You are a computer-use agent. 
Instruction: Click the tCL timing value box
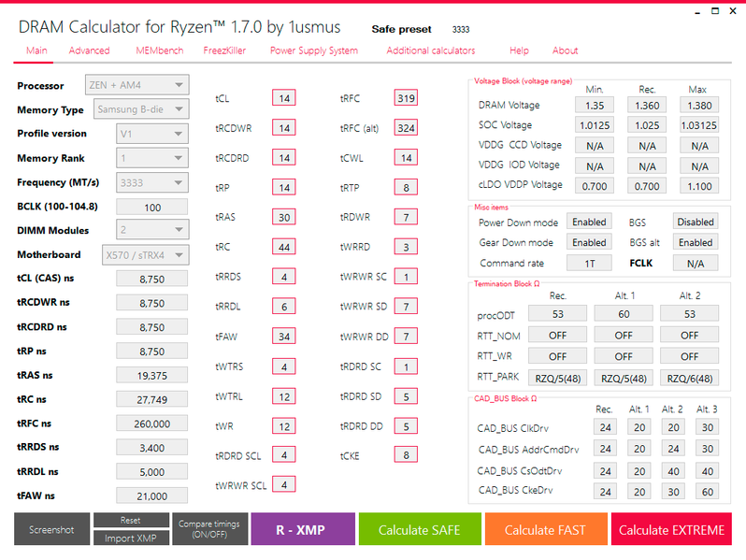tap(284, 98)
